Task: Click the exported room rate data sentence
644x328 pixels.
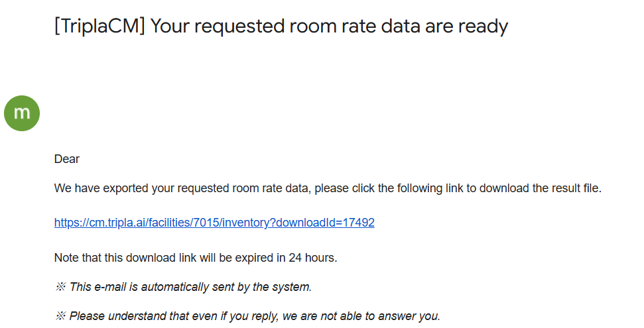Action: [x=328, y=188]
